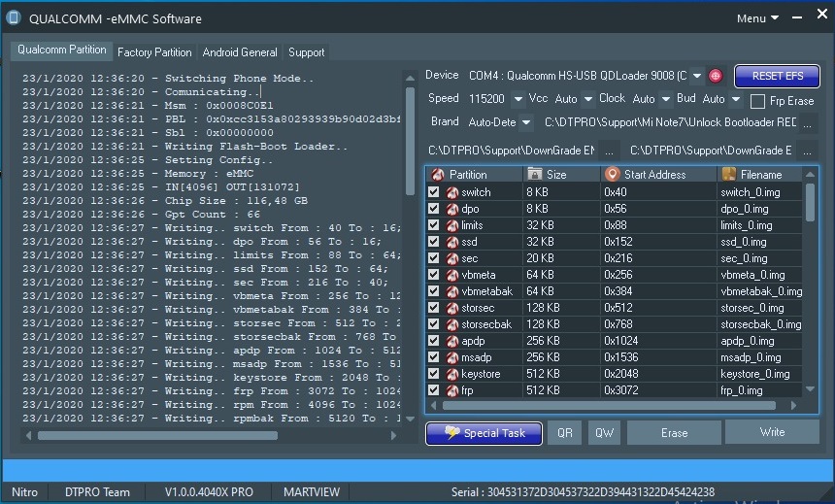
Task: Click the apdp partition row icon
Action: (x=452, y=341)
